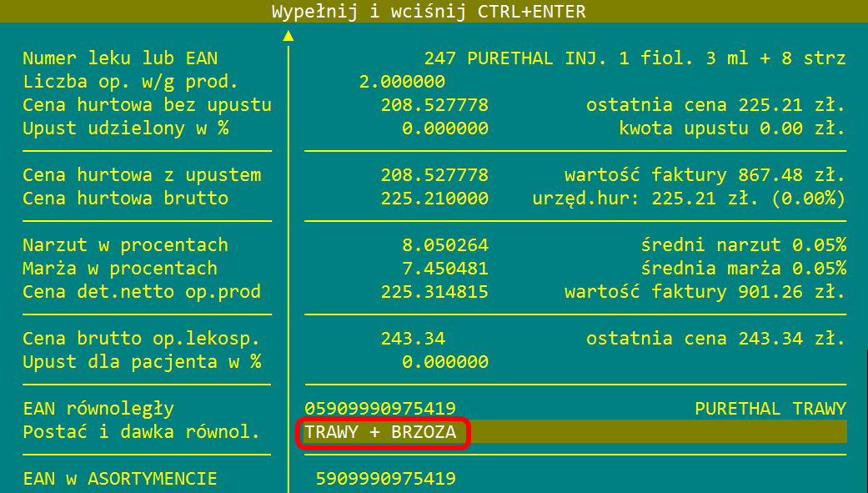Click the yellow up arrow marker
This screenshot has width=868, height=493.
click(288, 36)
